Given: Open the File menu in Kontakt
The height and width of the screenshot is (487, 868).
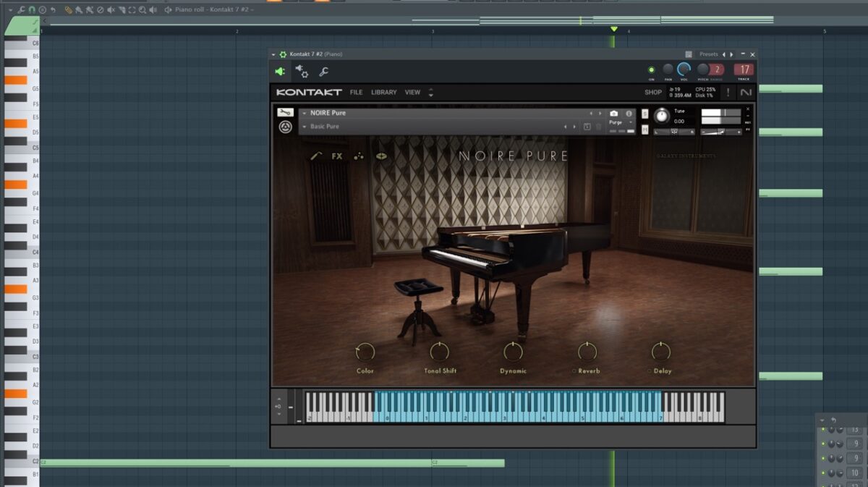Looking at the screenshot, I should click(x=356, y=93).
